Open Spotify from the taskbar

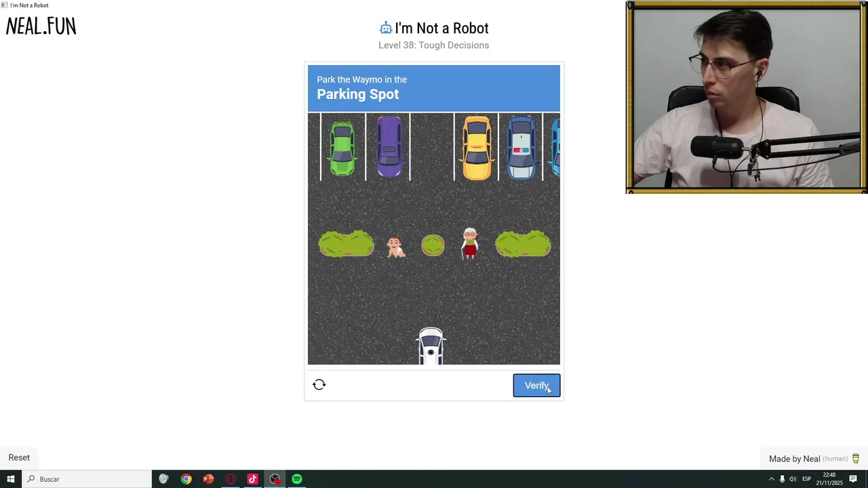297,479
